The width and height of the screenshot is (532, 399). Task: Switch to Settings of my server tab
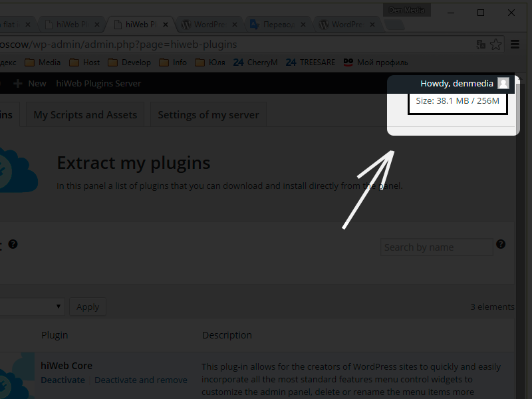[x=208, y=114]
